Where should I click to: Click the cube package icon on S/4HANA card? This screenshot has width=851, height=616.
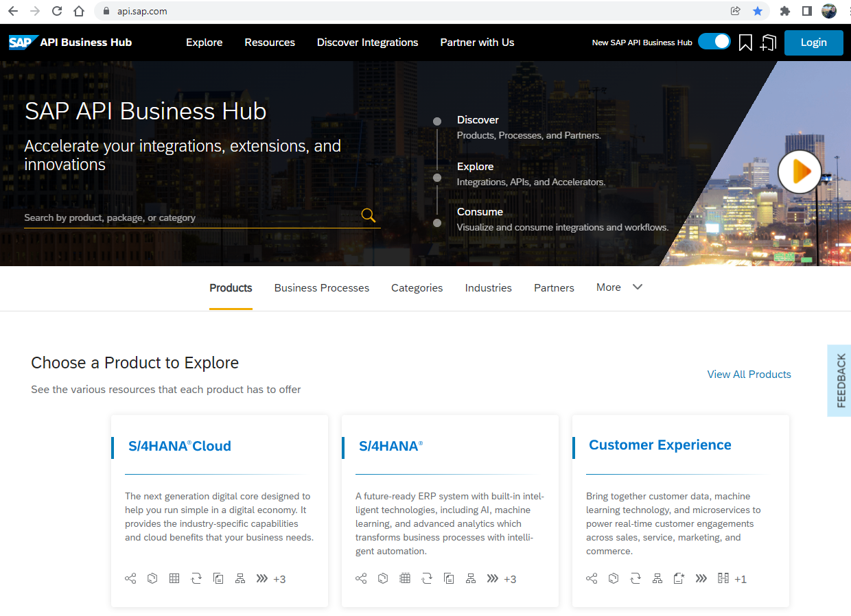383,578
